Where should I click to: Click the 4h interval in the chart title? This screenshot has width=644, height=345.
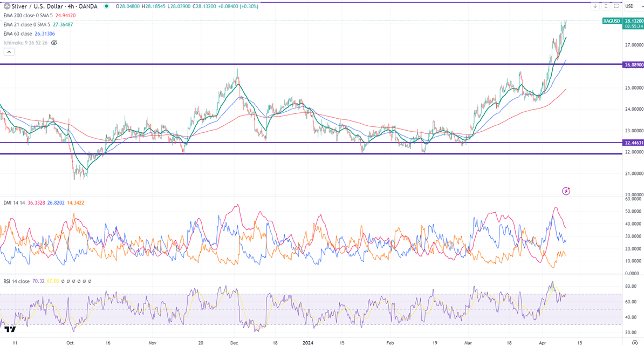coord(71,6)
